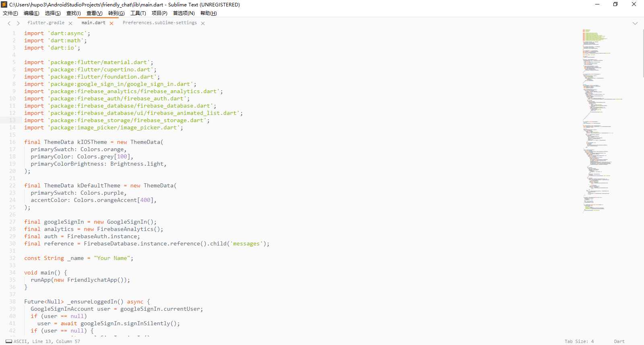
Task: Switch to Preferences.sublime-settings tab
Action: tap(160, 23)
